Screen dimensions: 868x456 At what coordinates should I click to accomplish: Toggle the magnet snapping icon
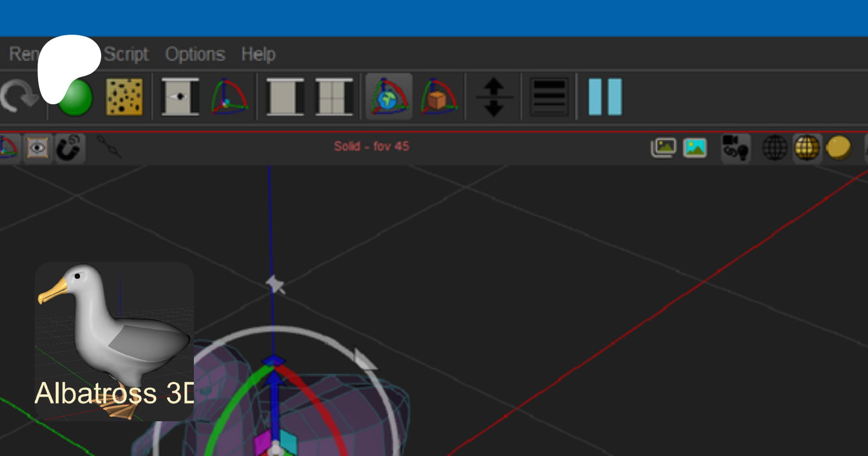coord(69,148)
